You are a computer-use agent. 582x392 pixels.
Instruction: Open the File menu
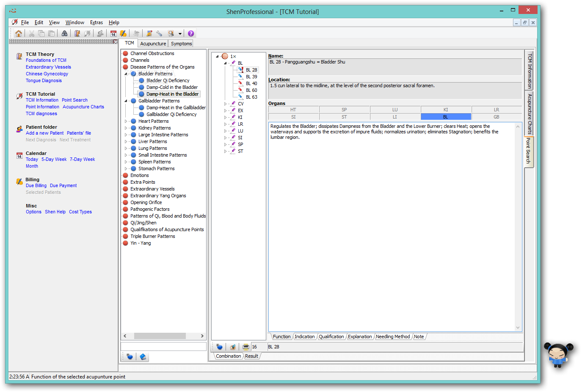coord(25,22)
